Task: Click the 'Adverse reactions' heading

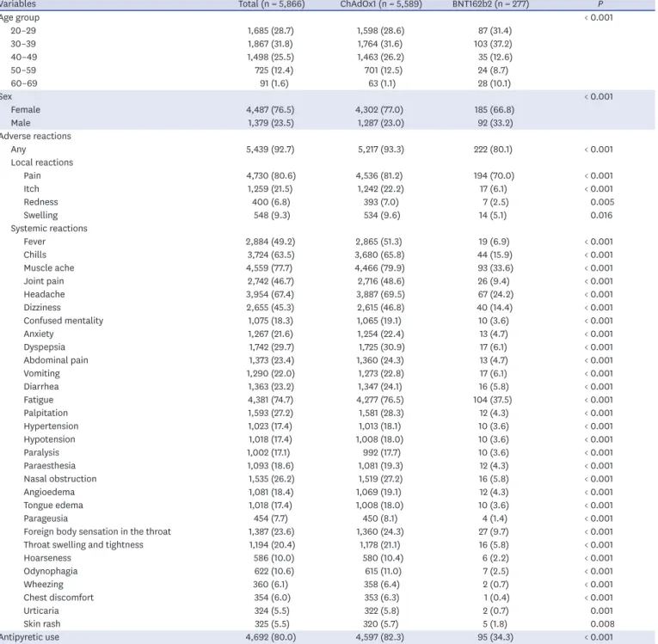Action: [35, 137]
